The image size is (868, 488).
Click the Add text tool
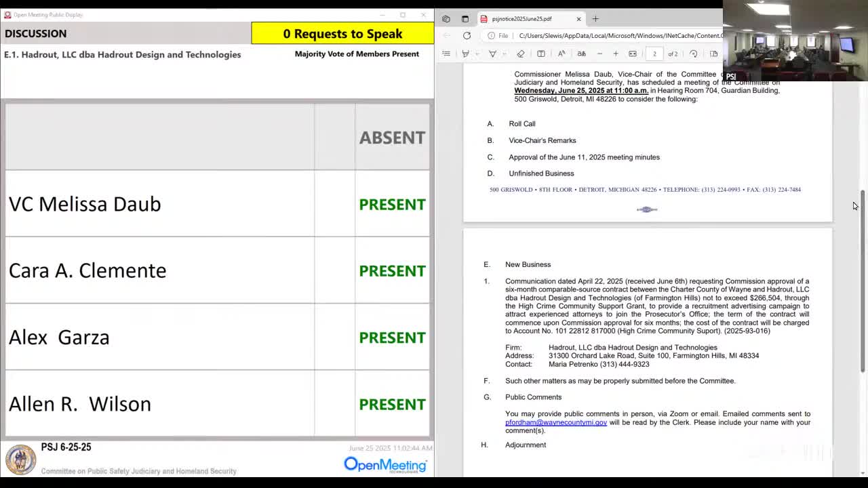(x=541, y=54)
